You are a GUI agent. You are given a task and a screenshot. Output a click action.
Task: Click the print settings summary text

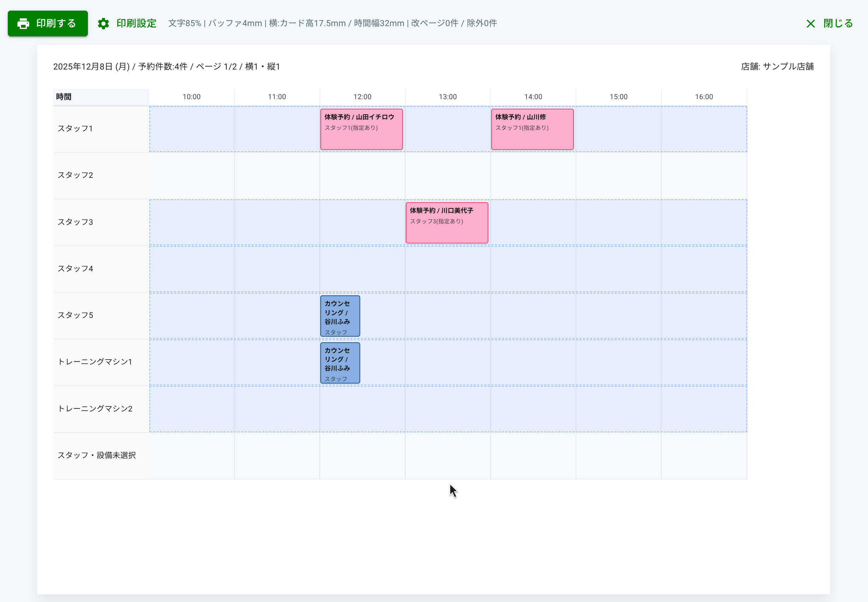[332, 23]
